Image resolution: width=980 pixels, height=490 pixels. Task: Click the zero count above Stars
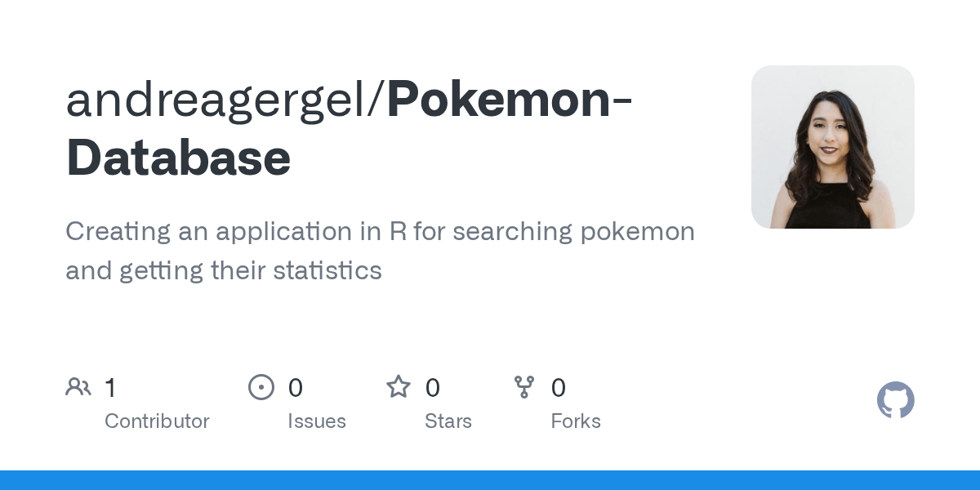click(433, 387)
